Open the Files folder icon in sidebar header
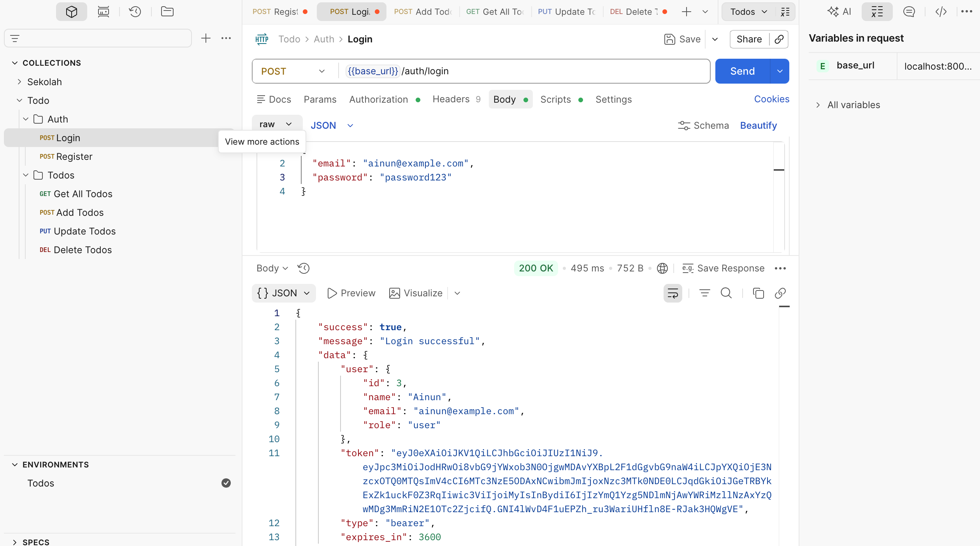This screenshot has height=546, width=980. (167, 12)
